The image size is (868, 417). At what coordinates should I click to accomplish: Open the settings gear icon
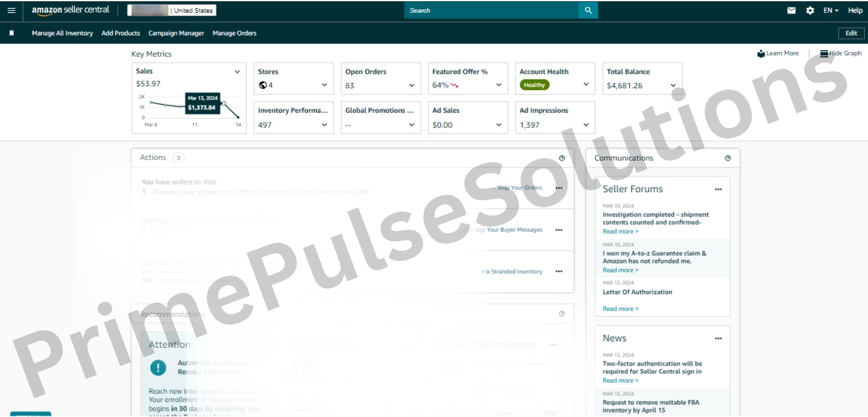click(x=810, y=10)
